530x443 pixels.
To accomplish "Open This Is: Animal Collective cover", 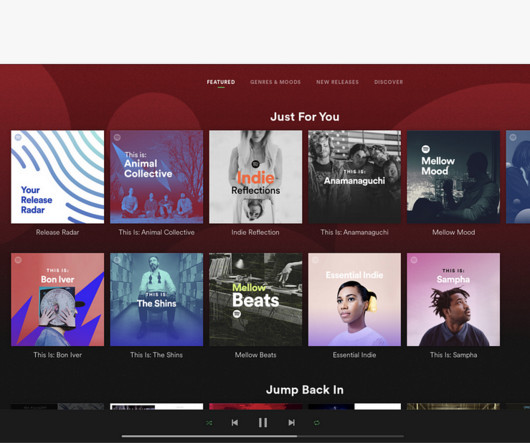I will coord(156,177).
